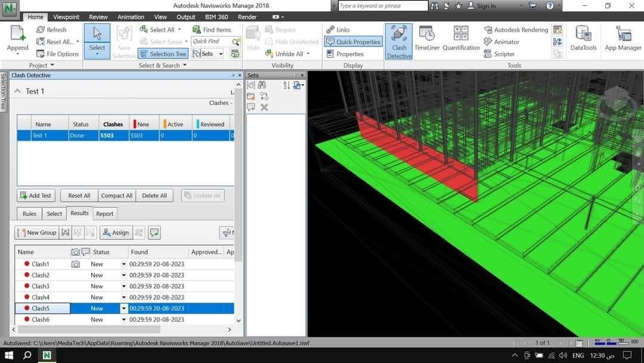644x363 pixels.
Task: Click the Add Test button
Action: tap(36, 196)
